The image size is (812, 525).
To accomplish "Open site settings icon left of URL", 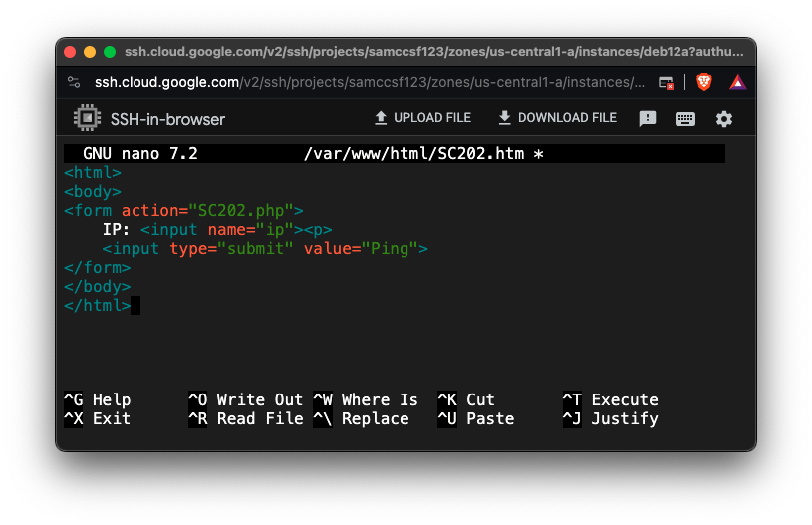I will click(x=74, y=82).
